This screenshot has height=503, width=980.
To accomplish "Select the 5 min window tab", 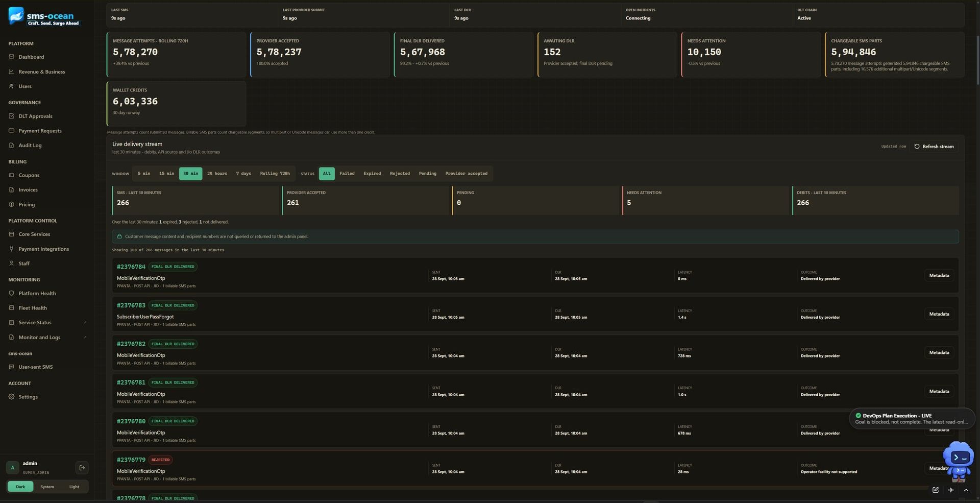I will click(x=144, y=174).
